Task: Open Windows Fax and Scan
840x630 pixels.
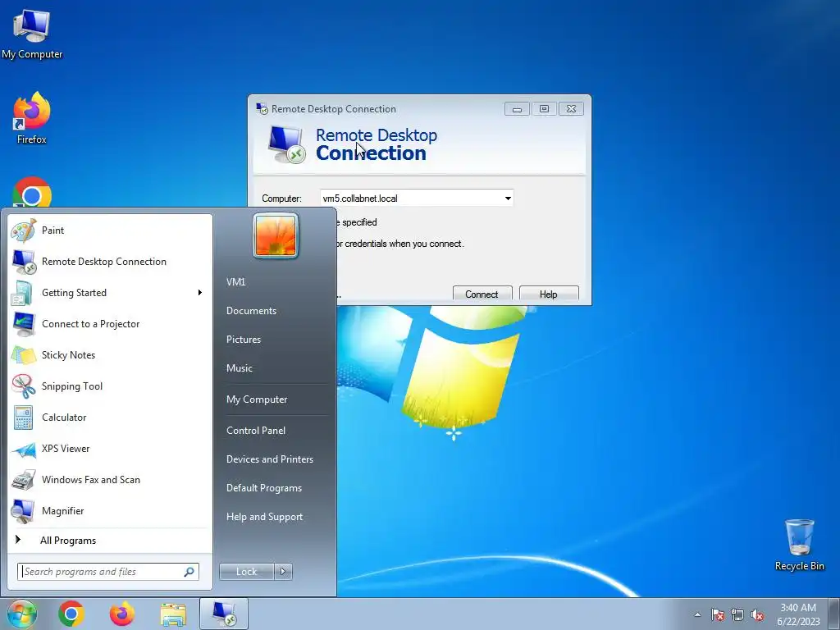Action: [x=110, y=479]
